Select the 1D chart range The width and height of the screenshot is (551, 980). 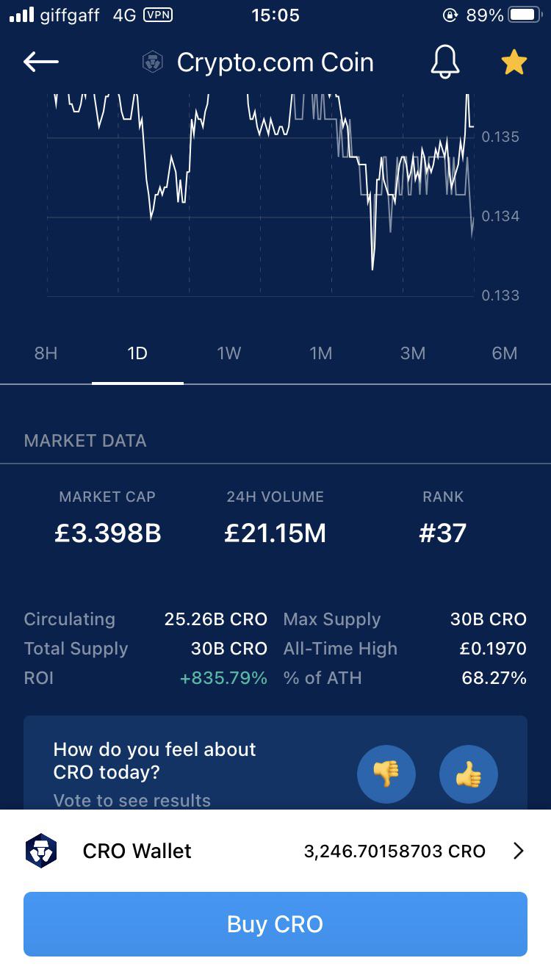[x=137, y=353]
